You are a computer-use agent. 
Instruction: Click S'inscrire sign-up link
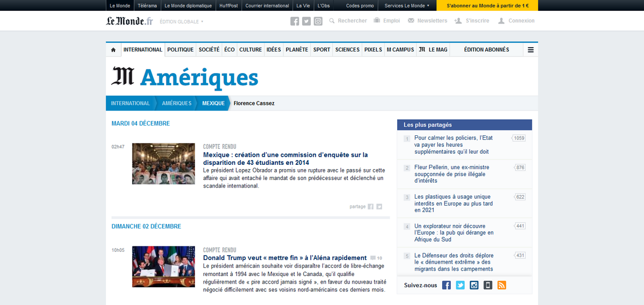click(472, 21)
